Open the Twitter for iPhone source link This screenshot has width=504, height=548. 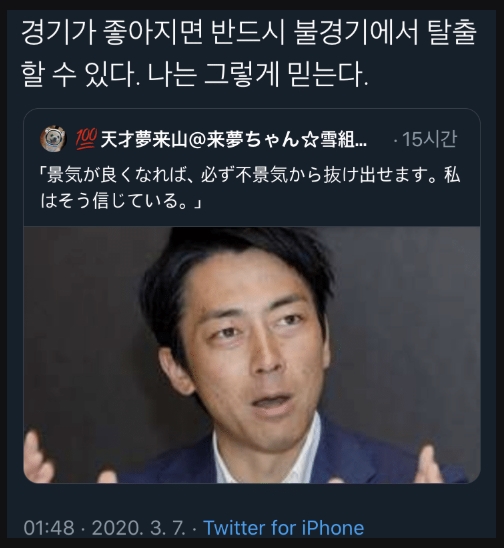pos(283,527)
